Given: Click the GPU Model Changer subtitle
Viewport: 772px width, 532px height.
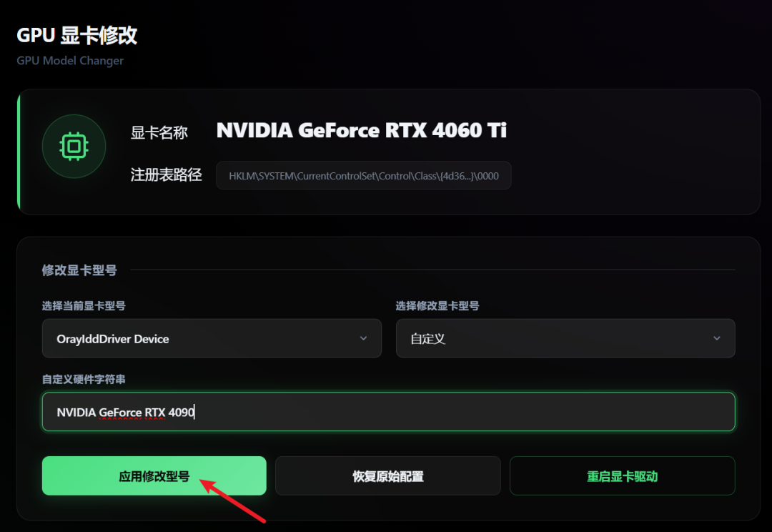Looking at the screenshot, I should pyautogui.click(x=70, y=61).
